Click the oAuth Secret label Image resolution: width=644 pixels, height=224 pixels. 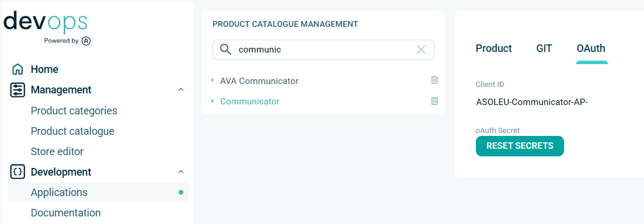point(498,131)
